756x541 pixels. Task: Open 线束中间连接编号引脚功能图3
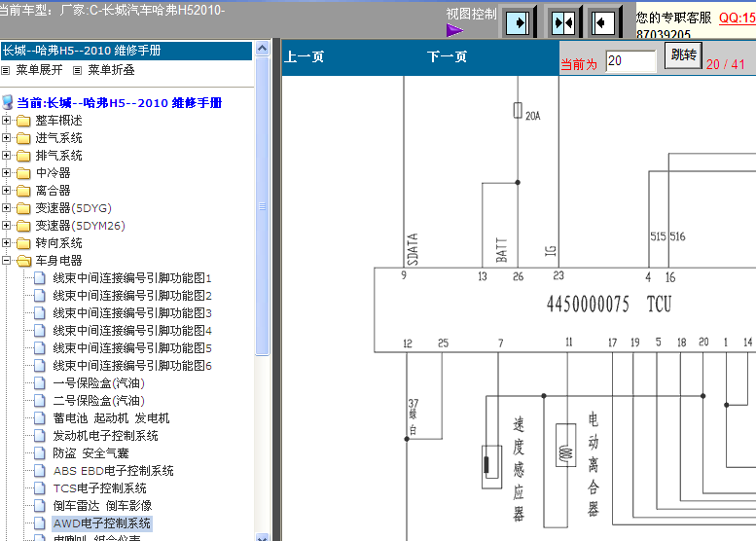point(132,313)
